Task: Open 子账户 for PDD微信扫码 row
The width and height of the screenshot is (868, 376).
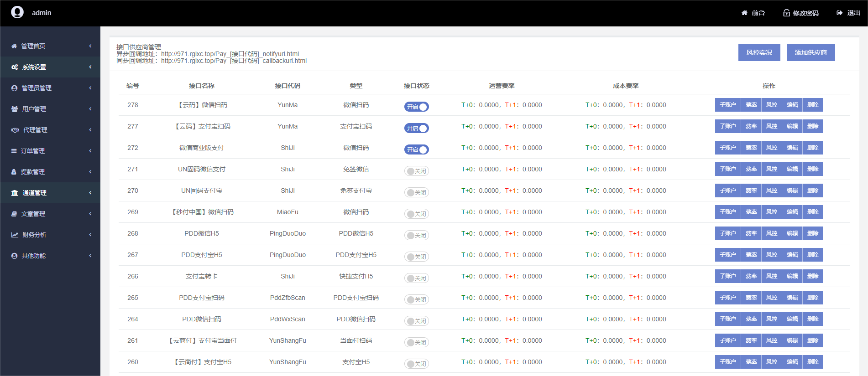Action: click(728, 319)
